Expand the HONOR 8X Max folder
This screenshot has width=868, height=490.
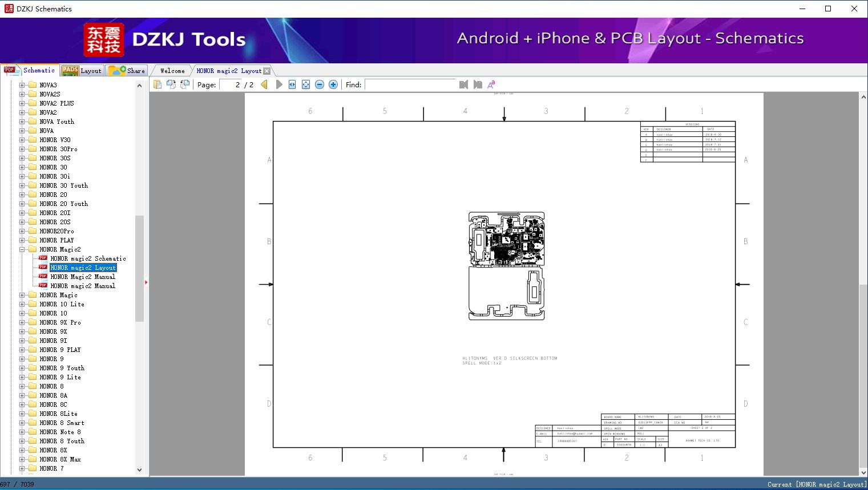22,459
